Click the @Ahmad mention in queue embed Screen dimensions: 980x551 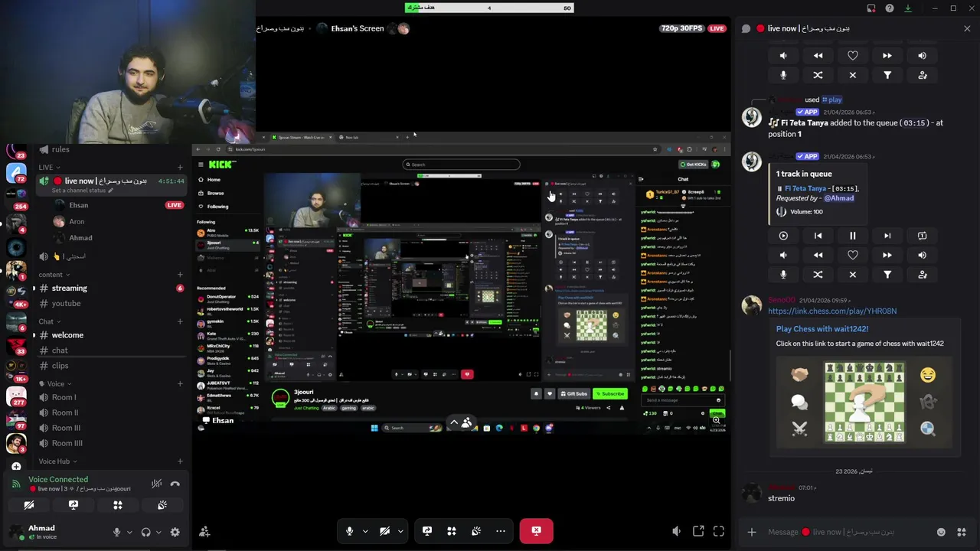[839, 198]
